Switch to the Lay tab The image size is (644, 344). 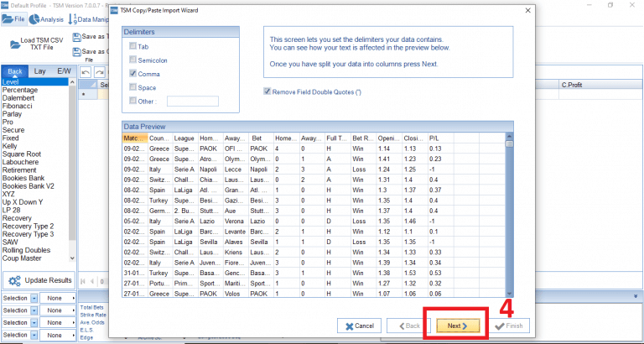(x=40, y=72)
